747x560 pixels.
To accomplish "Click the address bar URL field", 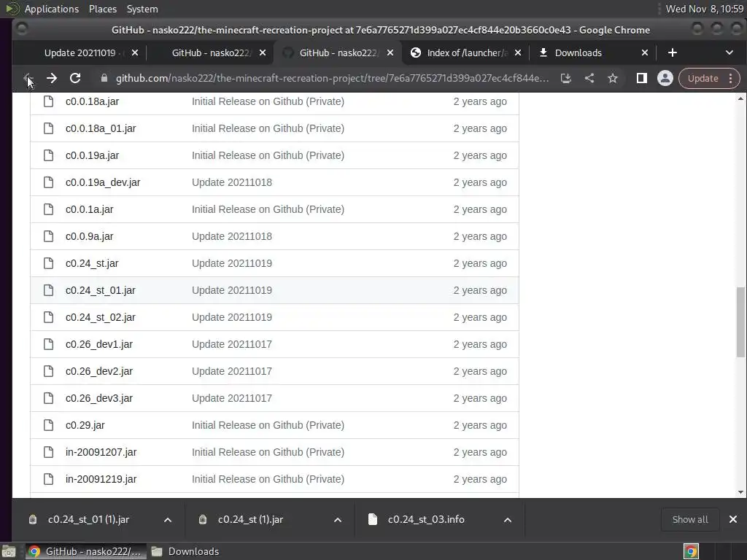I will [332, 79].
